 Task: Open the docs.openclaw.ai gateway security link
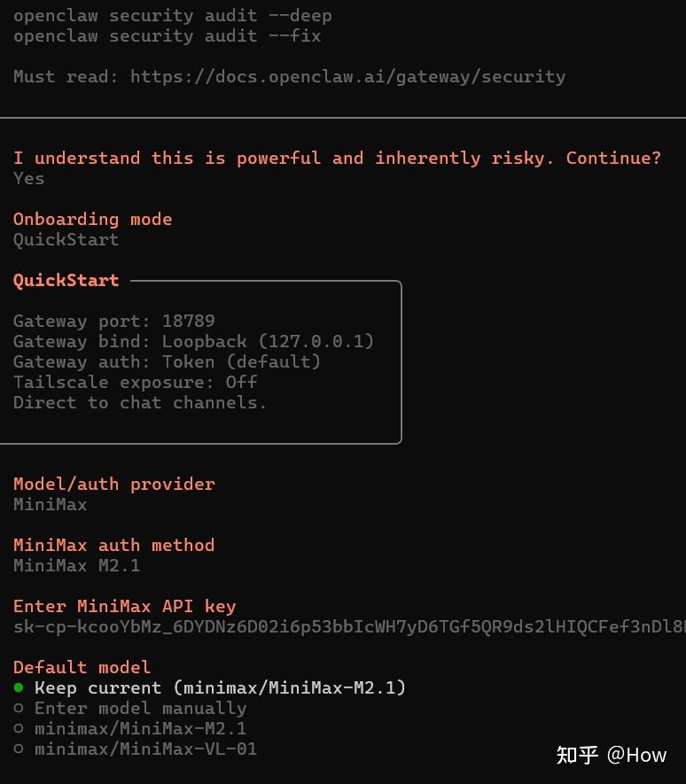(x=347, y=76)
